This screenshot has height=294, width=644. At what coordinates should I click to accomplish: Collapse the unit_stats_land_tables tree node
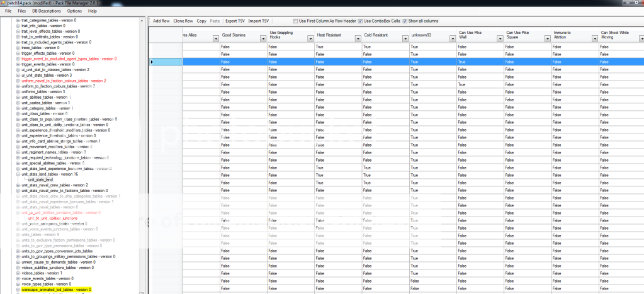pos(18,174)
